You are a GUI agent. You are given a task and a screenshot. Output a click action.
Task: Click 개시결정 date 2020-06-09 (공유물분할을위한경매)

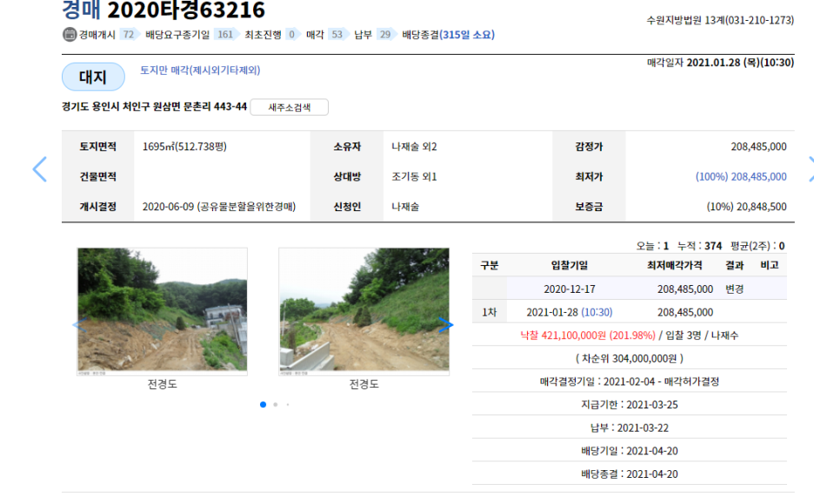219,207
